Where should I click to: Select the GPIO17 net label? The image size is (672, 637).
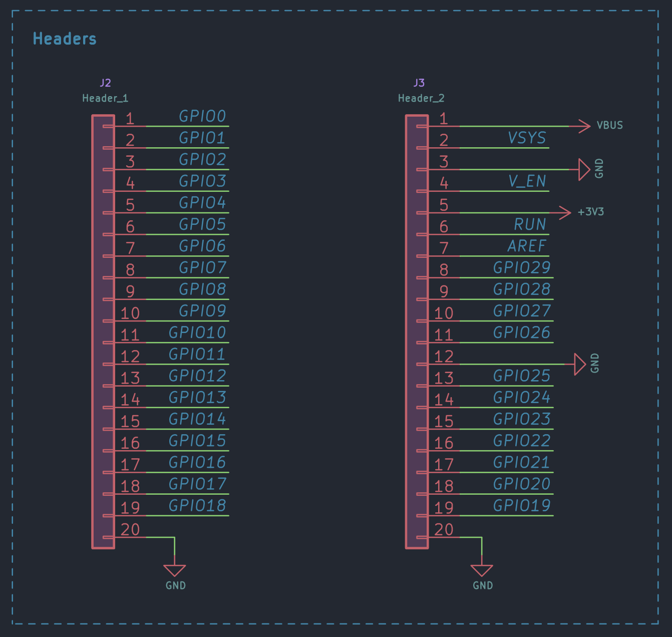[197, 484]
